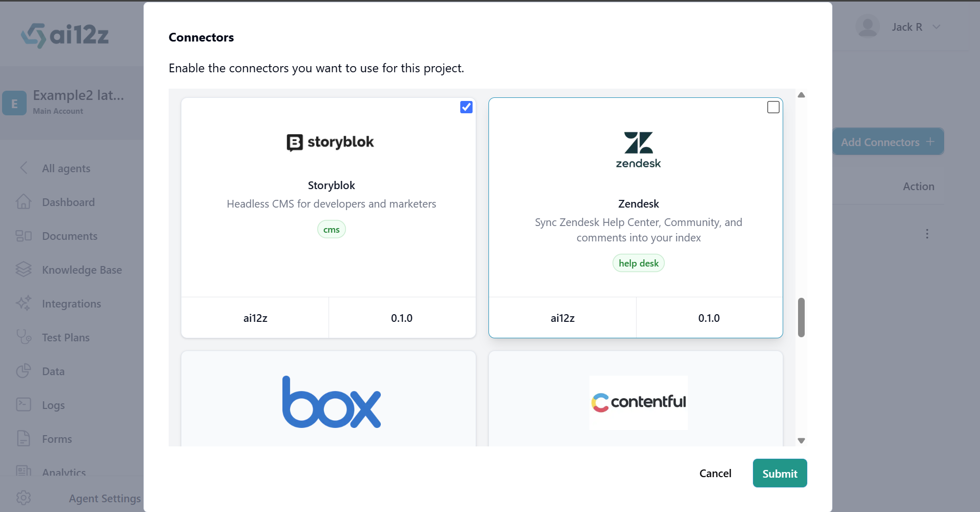980x512 pixels.
Task: Click the Dashboard home icon
Action: (x=24, y=201)
